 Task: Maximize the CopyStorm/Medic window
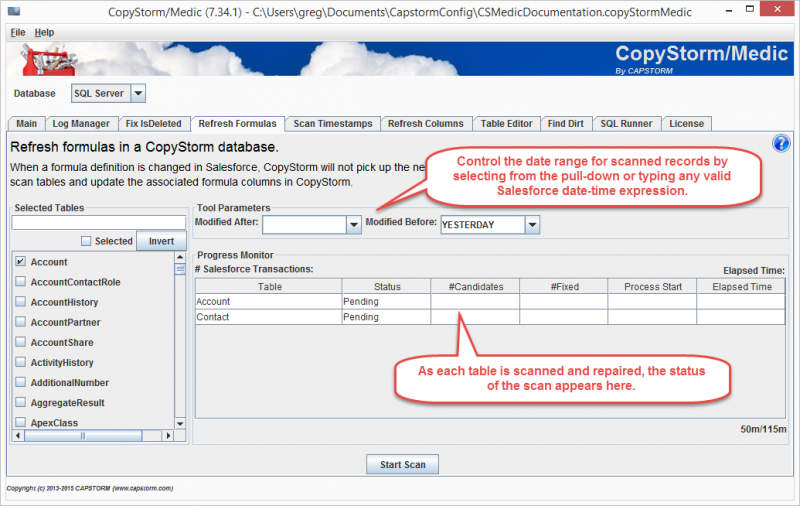pyautogui.click(x=749, y=9)
